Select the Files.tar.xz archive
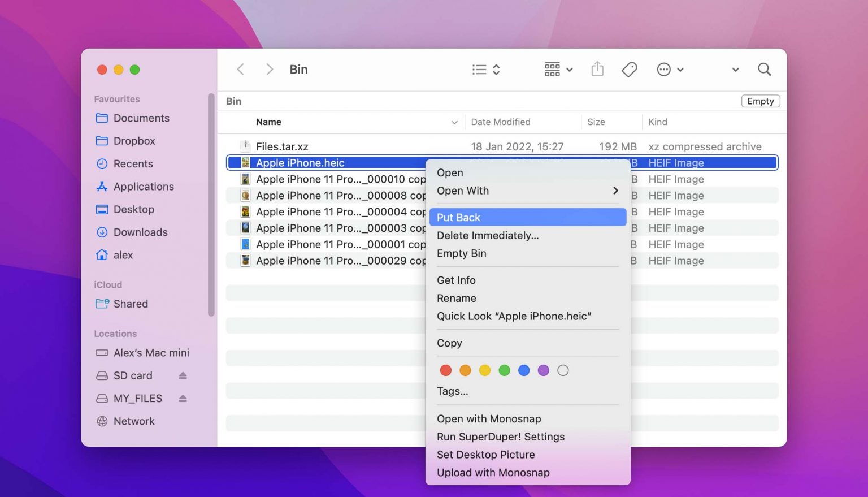 tap(282, 146)
